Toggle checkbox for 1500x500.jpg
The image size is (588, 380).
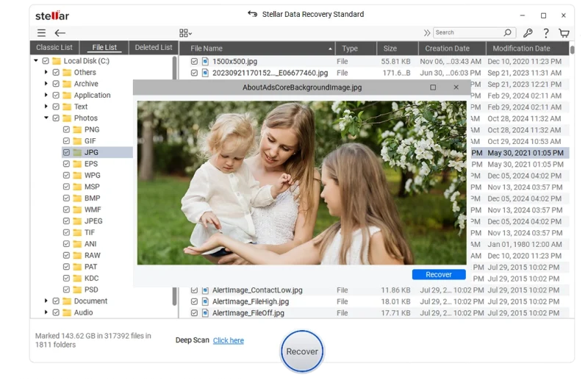coord(194,62)
